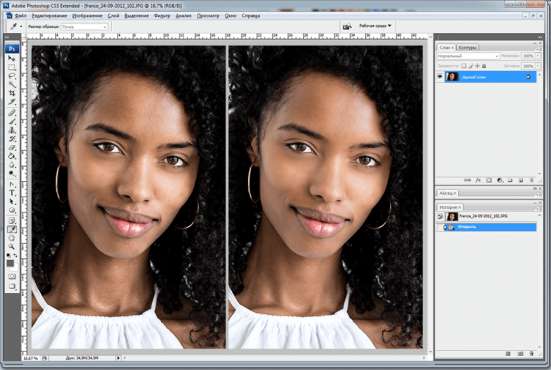Click the foreground color swatch
This screenshot has width=551, height=370.
pos(10,263)
